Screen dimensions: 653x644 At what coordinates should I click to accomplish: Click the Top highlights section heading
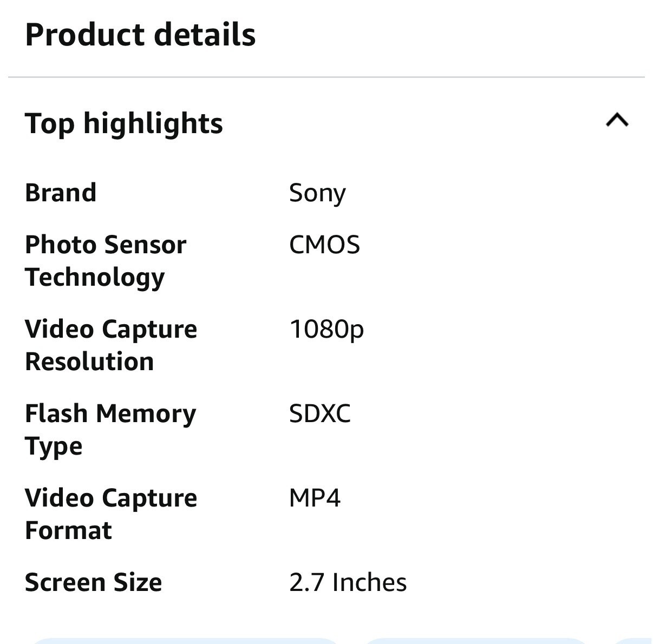point(124,123)
